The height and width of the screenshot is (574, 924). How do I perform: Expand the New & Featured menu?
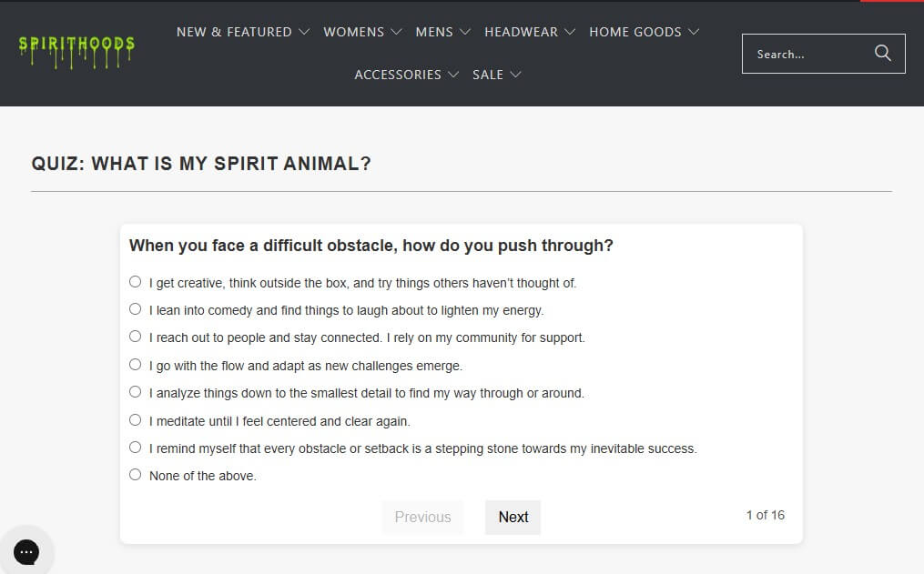[x=243, y=32]
